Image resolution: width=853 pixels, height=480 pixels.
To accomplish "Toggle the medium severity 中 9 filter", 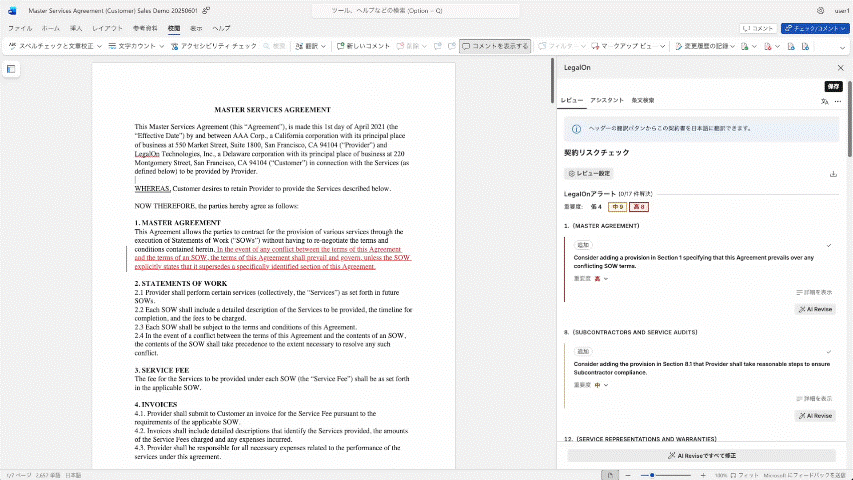I will [617, 207].
